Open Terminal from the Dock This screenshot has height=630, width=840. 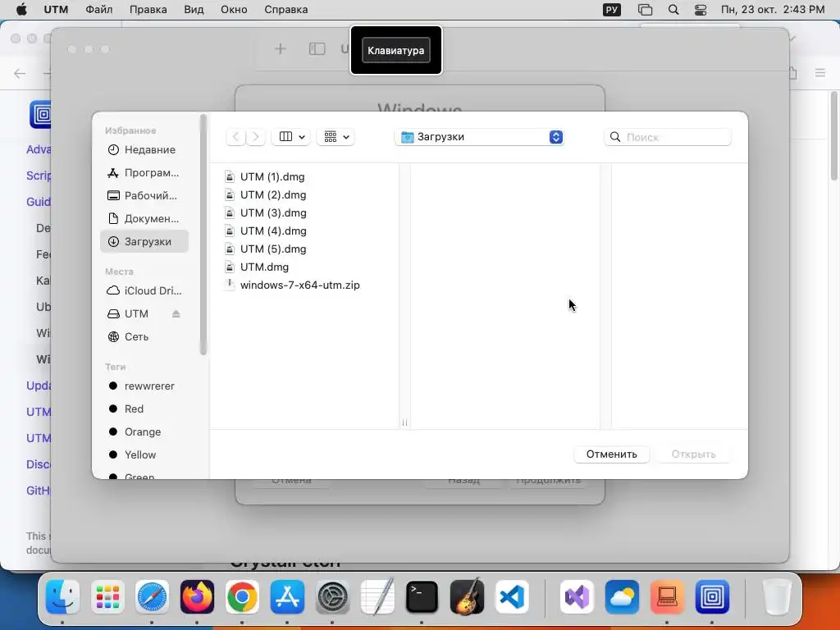[x=422, y=597]
